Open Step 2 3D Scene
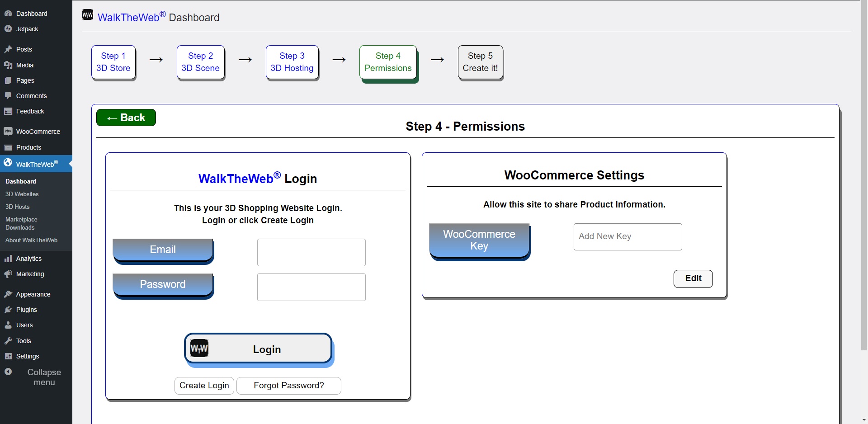This screenshot has height=424, width=868. pyautogui.click(x=201, y=62)
